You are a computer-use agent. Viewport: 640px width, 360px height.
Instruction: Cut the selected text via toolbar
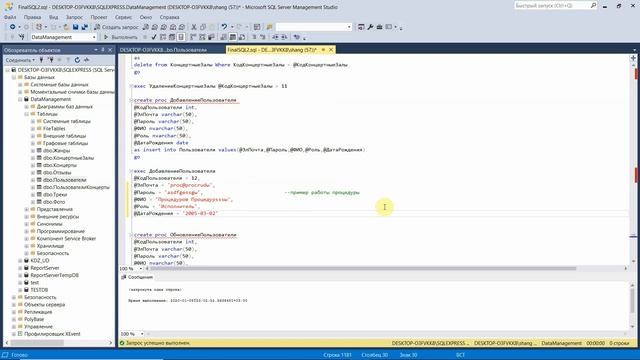click(193, 27)
